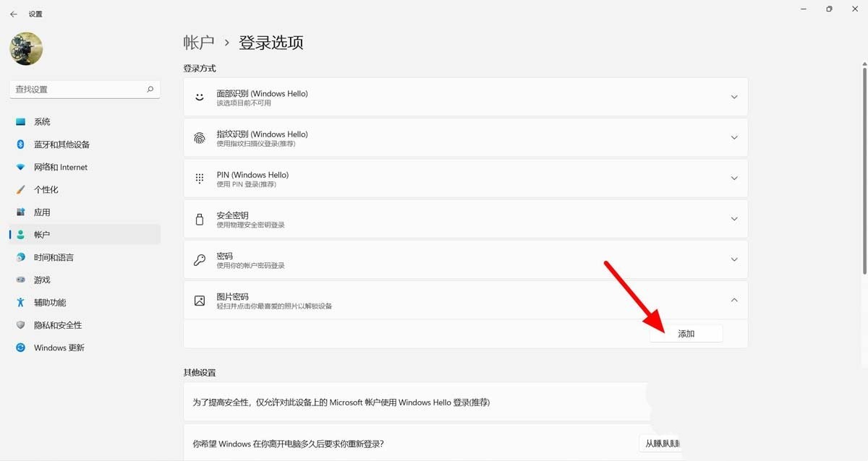Click inside the 查找设置 search field
868x461 pixels.
[80, 89]
